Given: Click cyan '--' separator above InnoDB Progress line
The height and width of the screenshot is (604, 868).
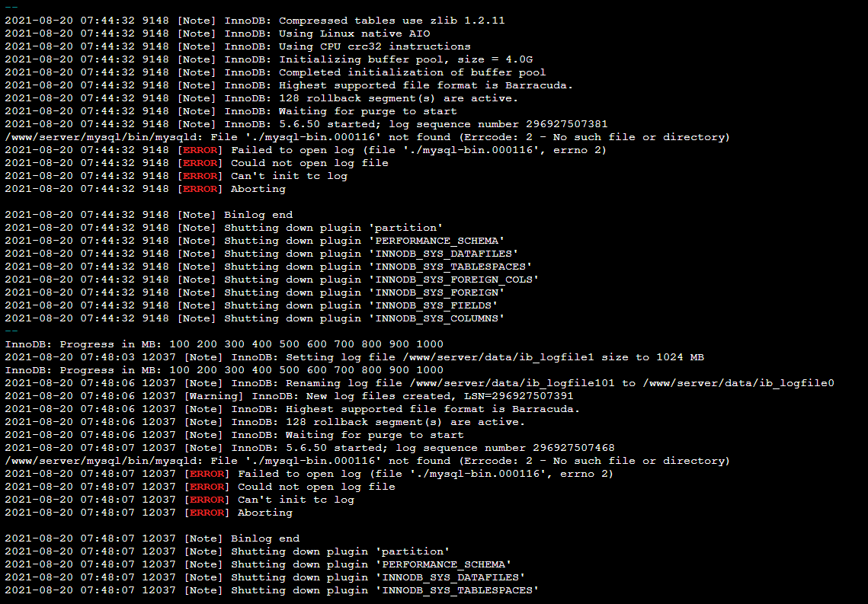Looking at the screenshot, I should point(11,331).
